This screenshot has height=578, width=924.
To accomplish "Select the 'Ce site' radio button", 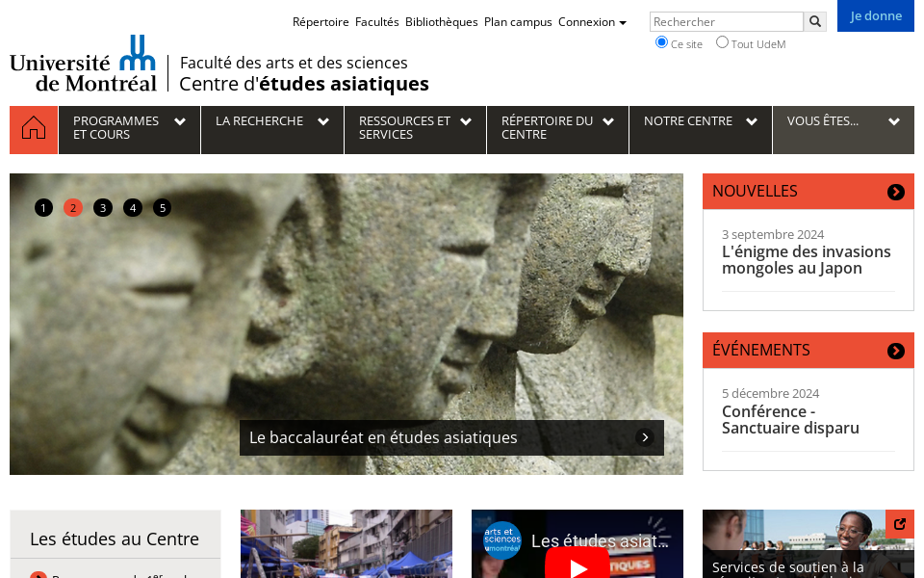I will [x=661, y=42].
